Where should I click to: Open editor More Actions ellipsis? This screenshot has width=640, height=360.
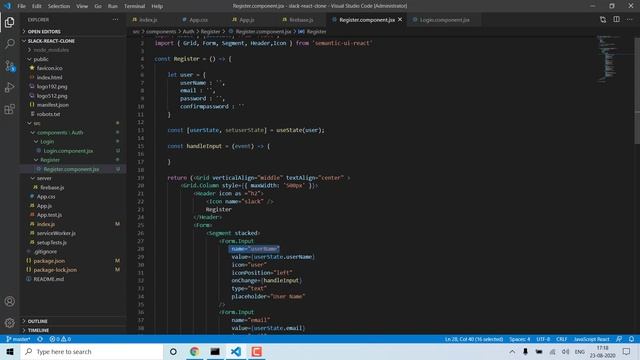[x=630, y=20]
